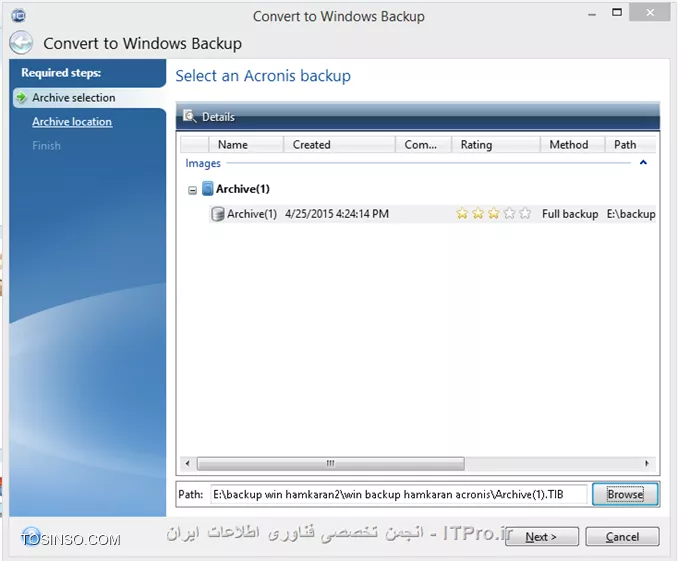Click the horizontal scrollbar thumb
The width and height of the screenshot is (678, 561).
click(330, 463)
